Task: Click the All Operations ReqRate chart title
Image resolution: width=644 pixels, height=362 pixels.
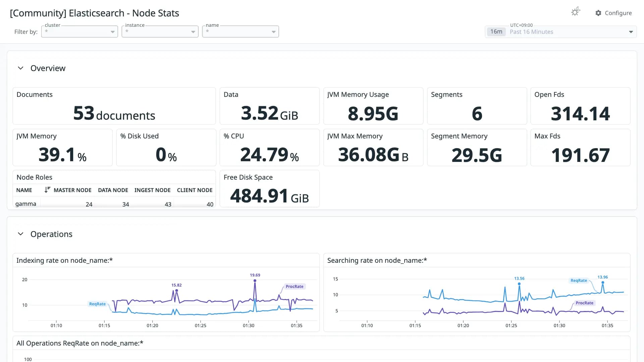Action: point(80,343)
